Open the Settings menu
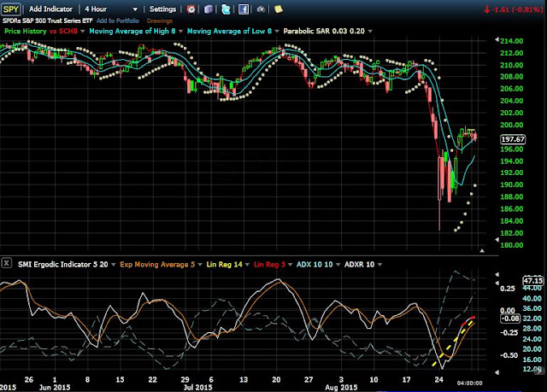The height and width of the screenshot is (392, 547). pos(162,9)
